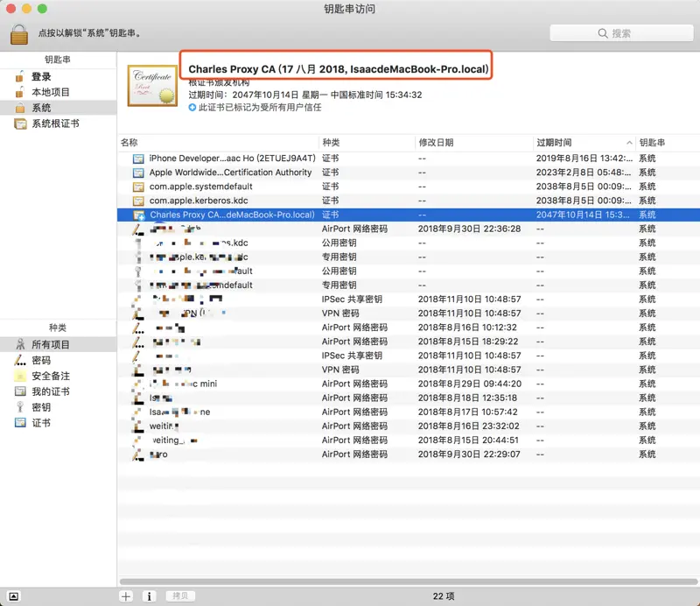This screenshot has height=606, width=700.
Task: Sort by 过期时间 column header
Action: [x=584, y=143]
